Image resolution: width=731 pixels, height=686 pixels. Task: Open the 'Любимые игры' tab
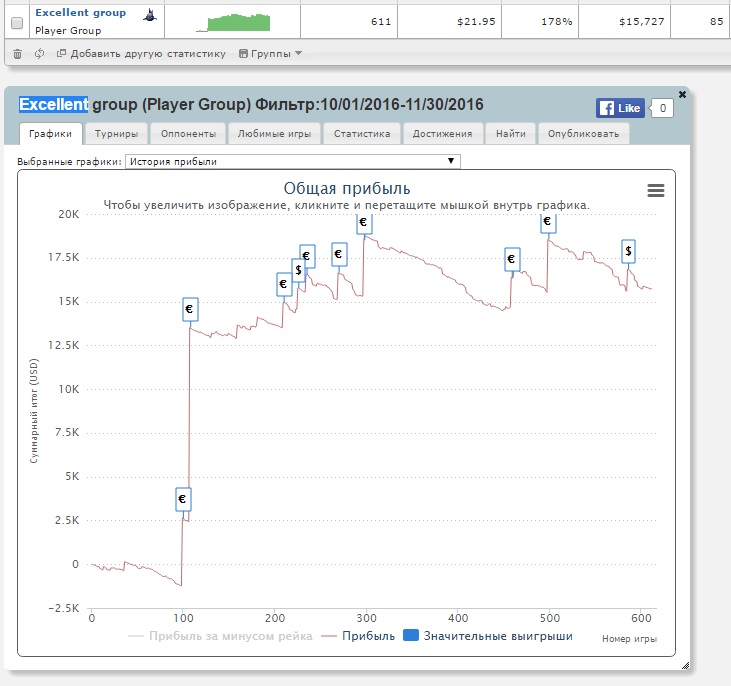[274, 134]
